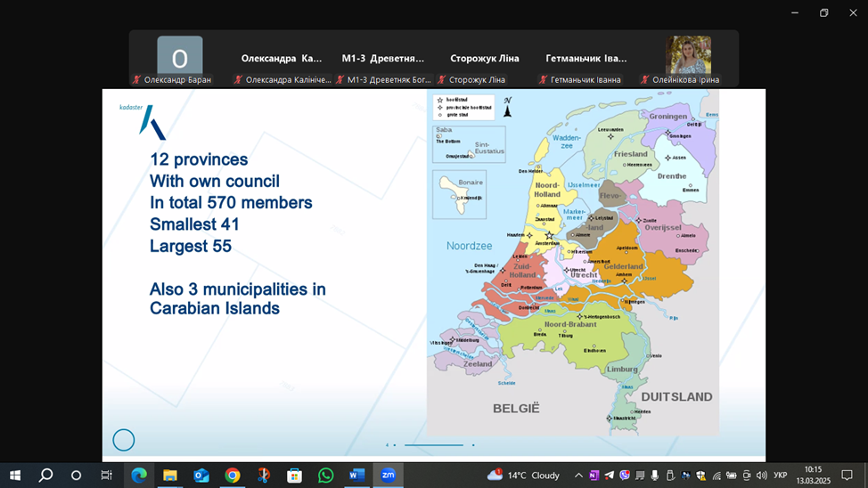
Task: Open taskbar Search magnifier
Action: 46,476
